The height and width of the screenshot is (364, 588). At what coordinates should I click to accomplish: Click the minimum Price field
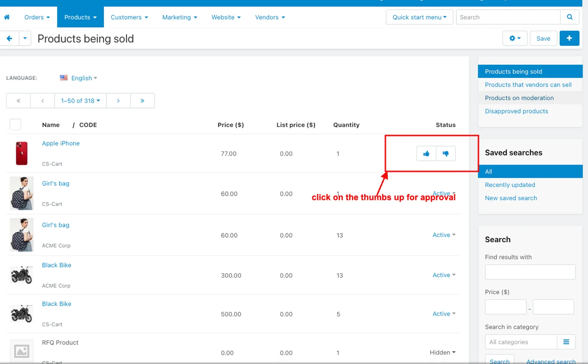pyautogui.click(x=506, y=307)
